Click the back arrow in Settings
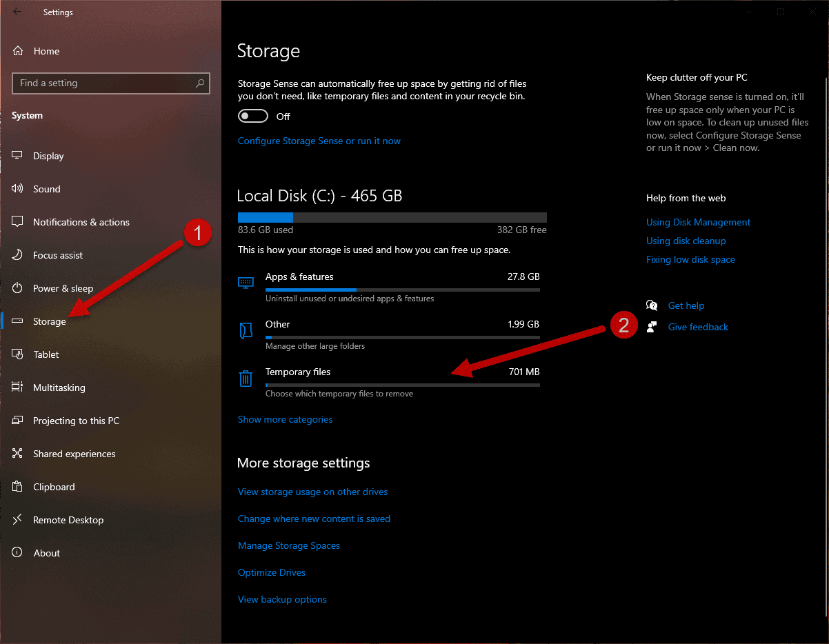The image size is (829, 644). [17, 12]
